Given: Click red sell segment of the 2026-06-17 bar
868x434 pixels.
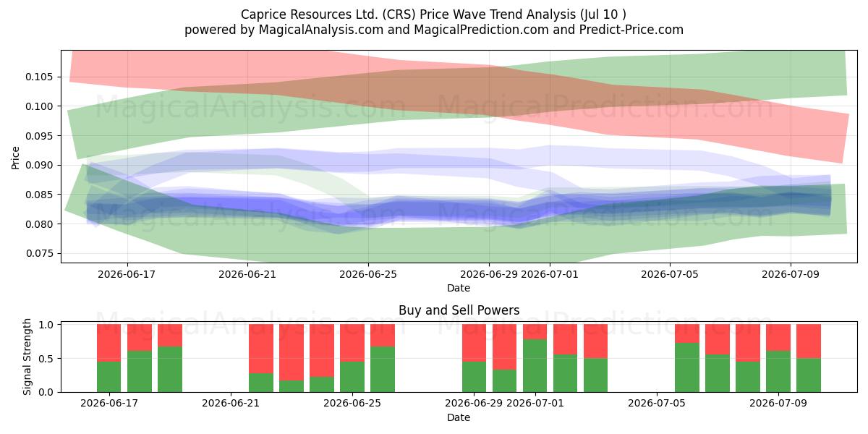Looking at the screenshot, I should pyautogui.click(x=109, y=343).
